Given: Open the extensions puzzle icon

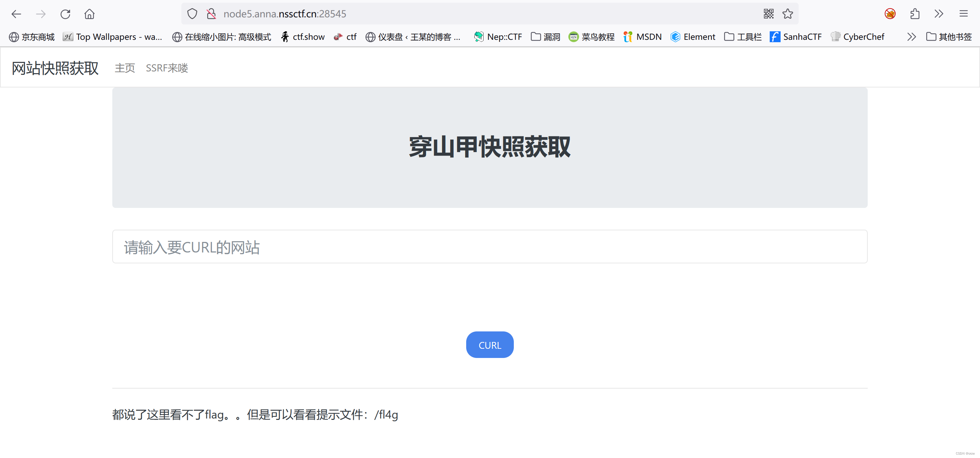Looking at the screenshot, I should click(915, 14).
